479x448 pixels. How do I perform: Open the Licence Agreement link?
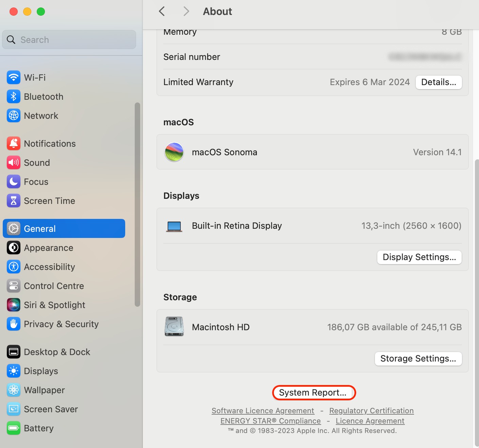pyautogui.click(x=370, y=421)
